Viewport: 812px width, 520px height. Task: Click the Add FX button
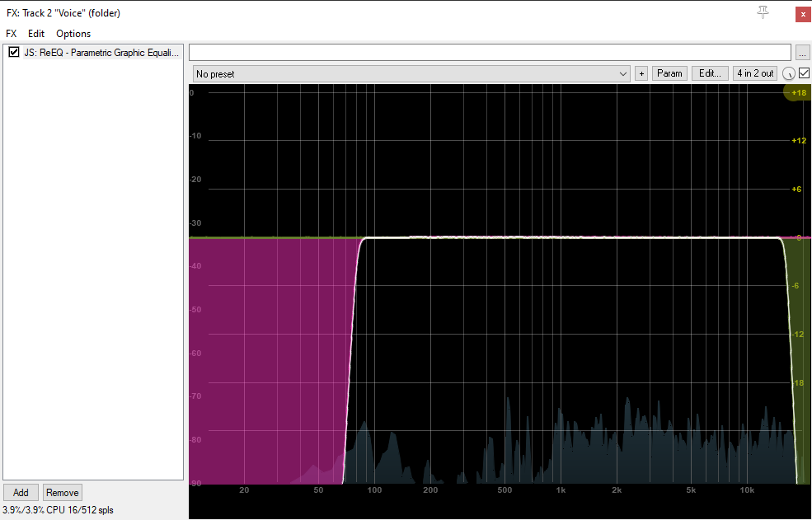21,493
